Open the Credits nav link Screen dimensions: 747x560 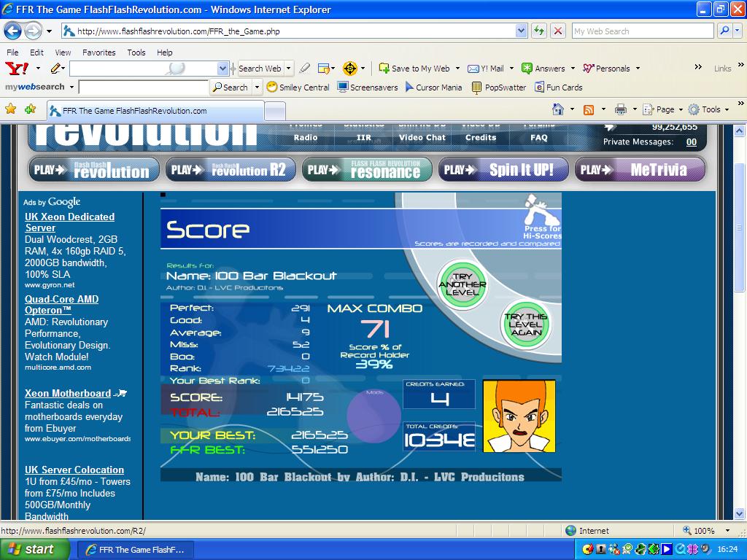[481, 138]
